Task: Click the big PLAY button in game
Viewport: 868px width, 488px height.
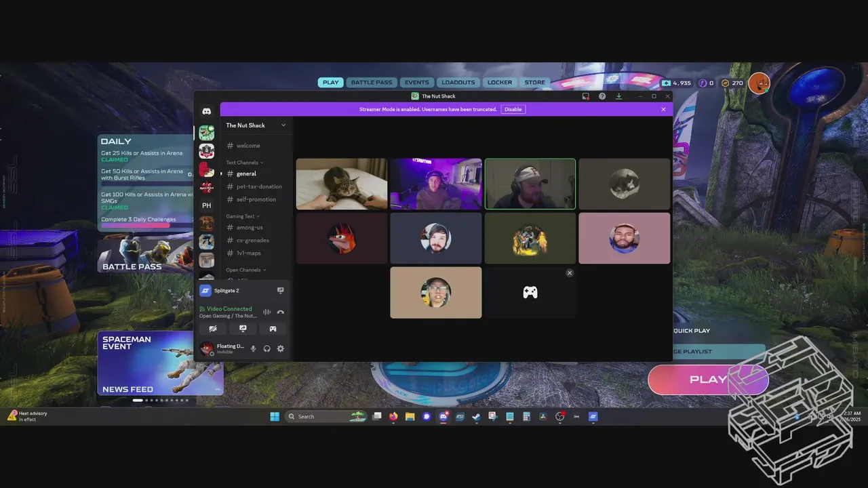Action: pyautogui.click(x=708, y=380)
